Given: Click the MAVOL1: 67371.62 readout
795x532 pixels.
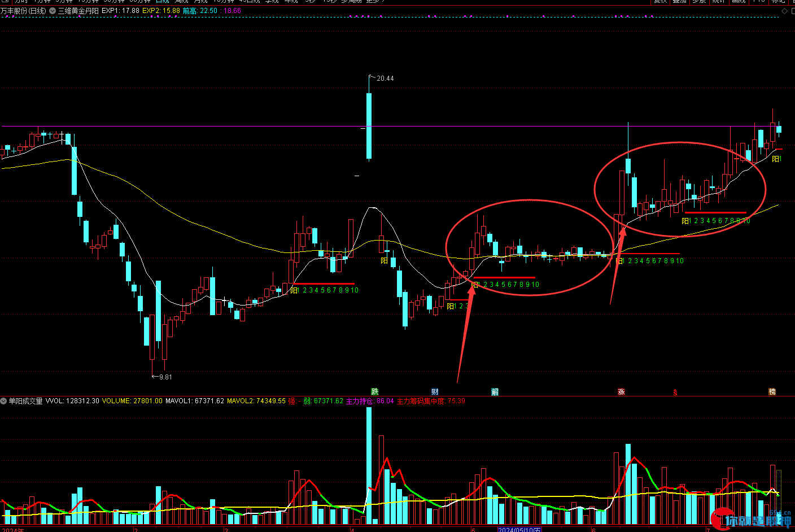Looking at the screenshot, I should (195, 401).
